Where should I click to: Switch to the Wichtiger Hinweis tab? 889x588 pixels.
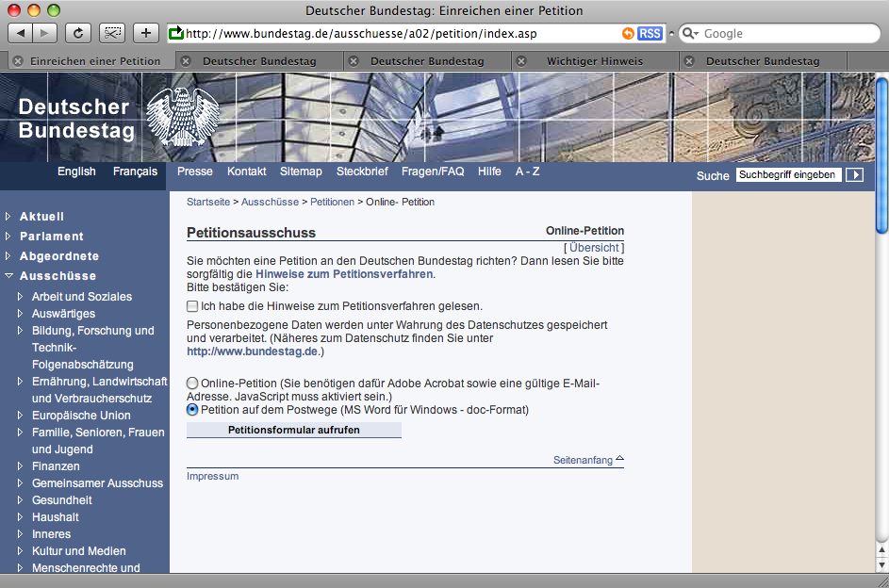pos(595,61)
